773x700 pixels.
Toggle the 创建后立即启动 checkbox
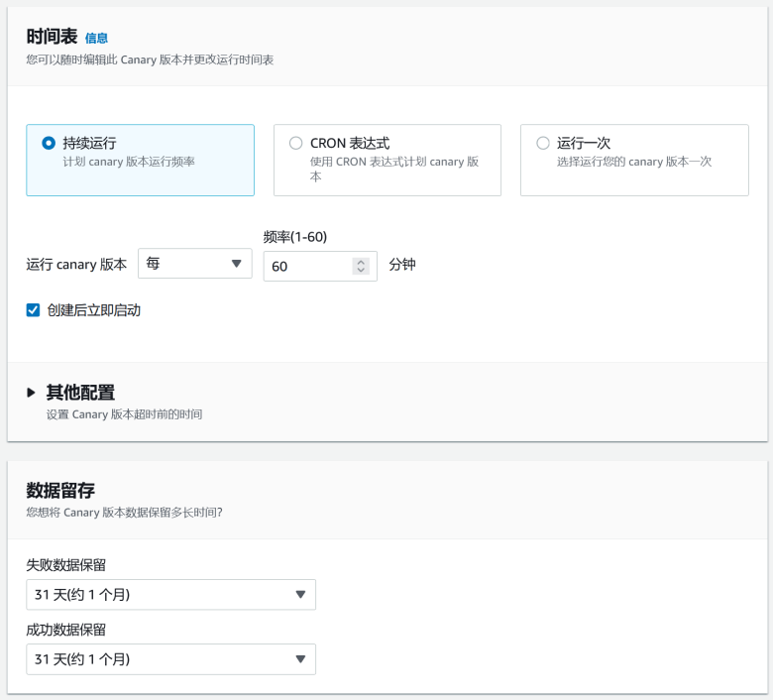[x=34, y=310]
